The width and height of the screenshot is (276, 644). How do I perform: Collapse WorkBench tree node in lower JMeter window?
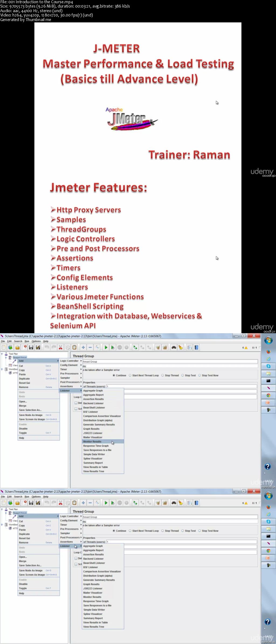(2, 525)
